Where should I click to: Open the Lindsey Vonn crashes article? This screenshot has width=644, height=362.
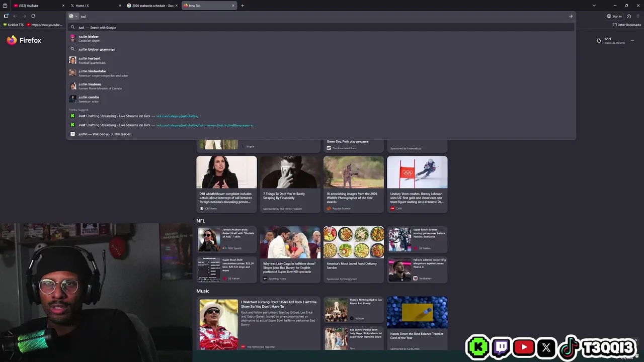click(417, 184)
